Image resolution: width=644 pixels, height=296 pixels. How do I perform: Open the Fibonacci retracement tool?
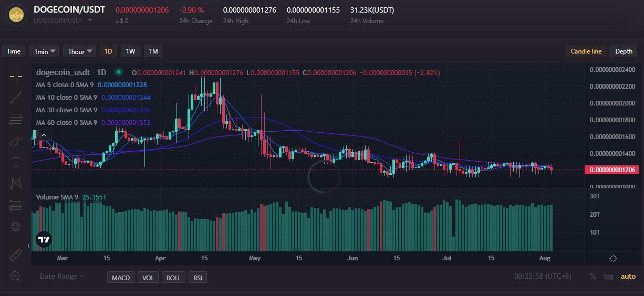(x=16, y=119)
